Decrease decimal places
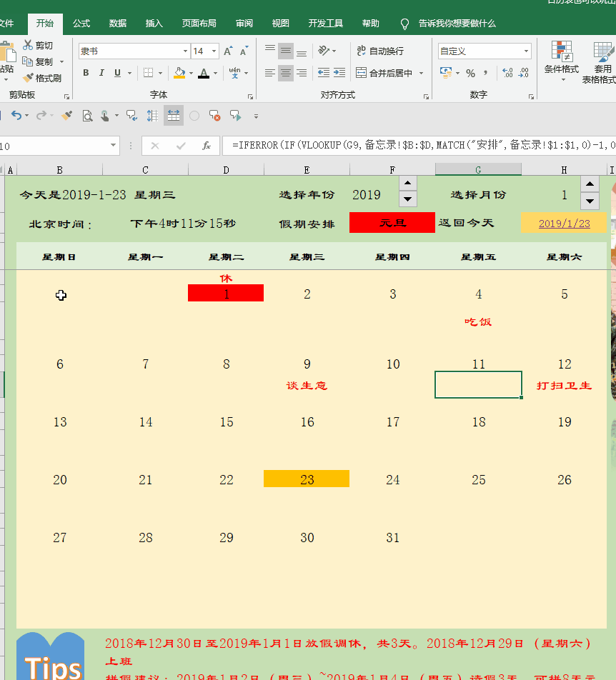 pyautogui.click(x=524, y=73)
